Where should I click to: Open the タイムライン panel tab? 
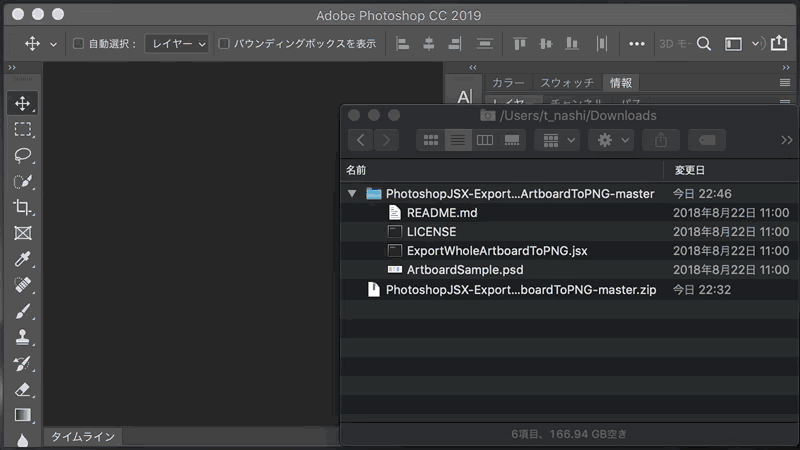pyautogui.click(x=83, y=437)
